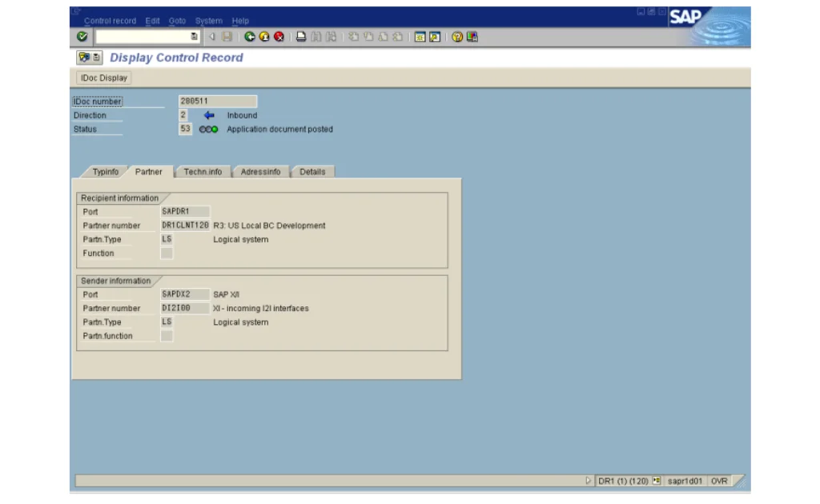This screenshot has width=820, height=504.
Task: Create a new session via toolbar icon
Action: coord(420,37)
